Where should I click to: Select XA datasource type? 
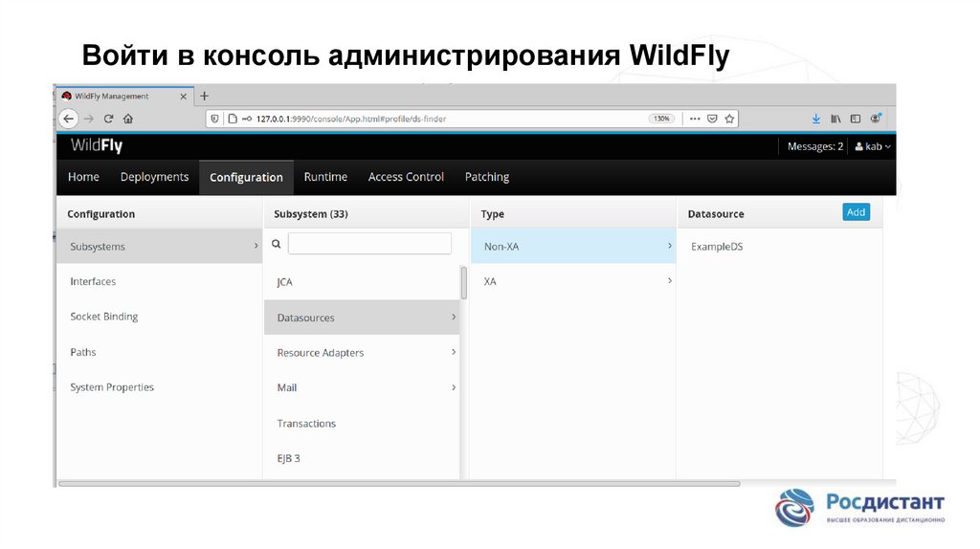tap(573, 281)
